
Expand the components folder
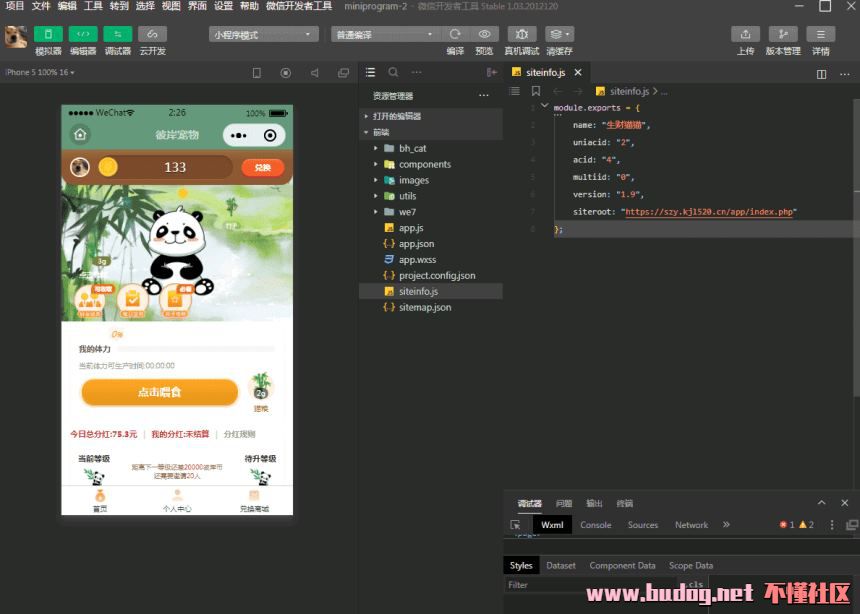click(424, 164)
